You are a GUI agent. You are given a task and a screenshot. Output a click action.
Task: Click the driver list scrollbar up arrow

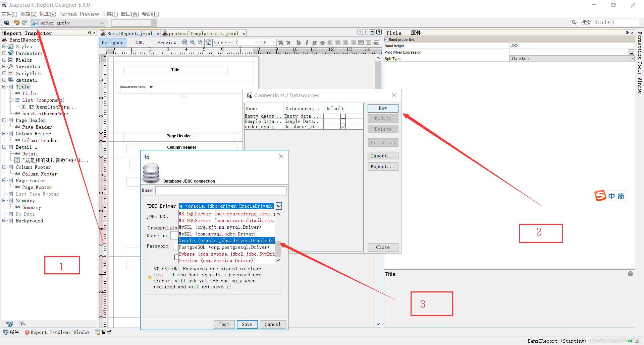pyautogui.click(x=278, y=214)
